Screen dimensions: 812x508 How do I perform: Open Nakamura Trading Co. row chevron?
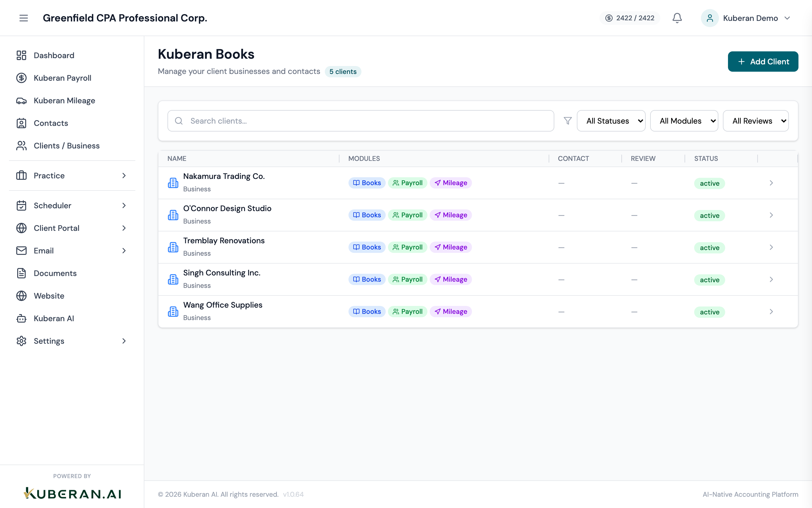[x=771, y=183]
